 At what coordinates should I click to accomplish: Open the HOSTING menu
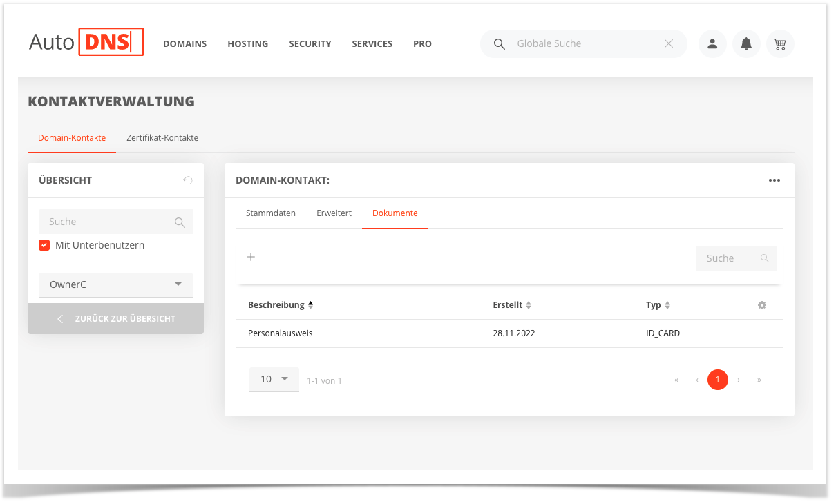coord(247,43)
